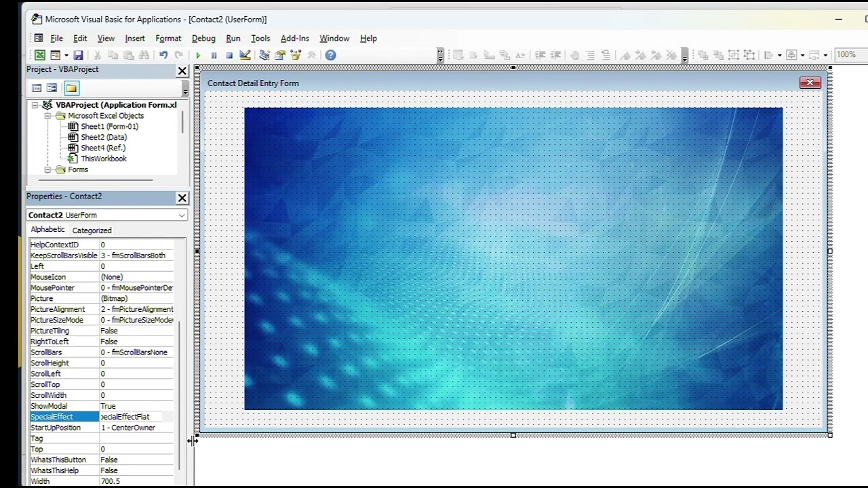Select Sheet4 (Ref.) in project tree

pos(103,148)
